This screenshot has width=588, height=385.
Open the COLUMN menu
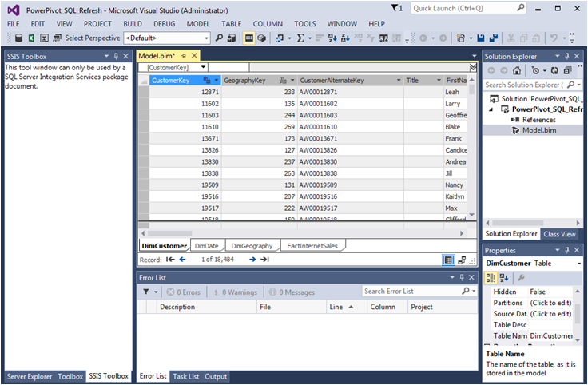[268, 24]
